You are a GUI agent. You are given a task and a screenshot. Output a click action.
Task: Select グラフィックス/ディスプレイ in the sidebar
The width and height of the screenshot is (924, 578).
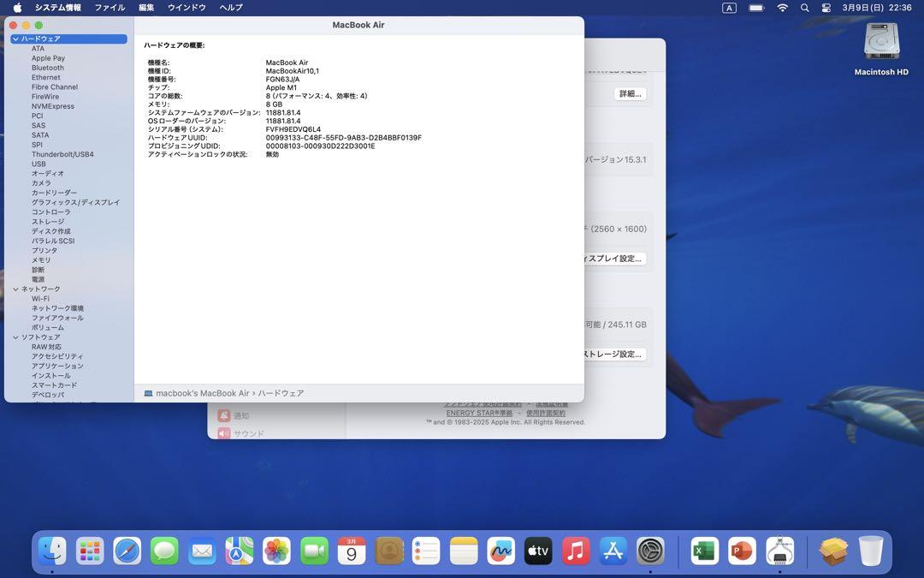75,202
